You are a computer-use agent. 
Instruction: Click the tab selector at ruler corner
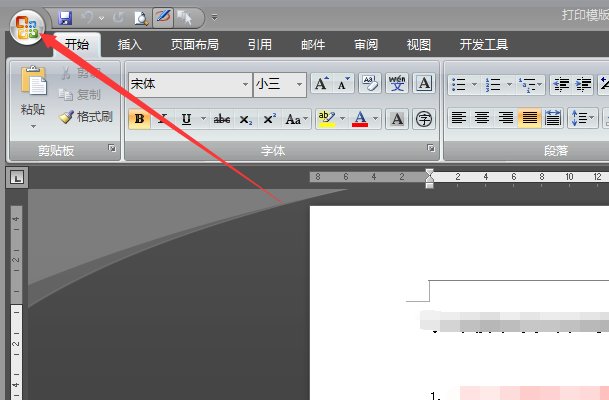tap(17, 178)
